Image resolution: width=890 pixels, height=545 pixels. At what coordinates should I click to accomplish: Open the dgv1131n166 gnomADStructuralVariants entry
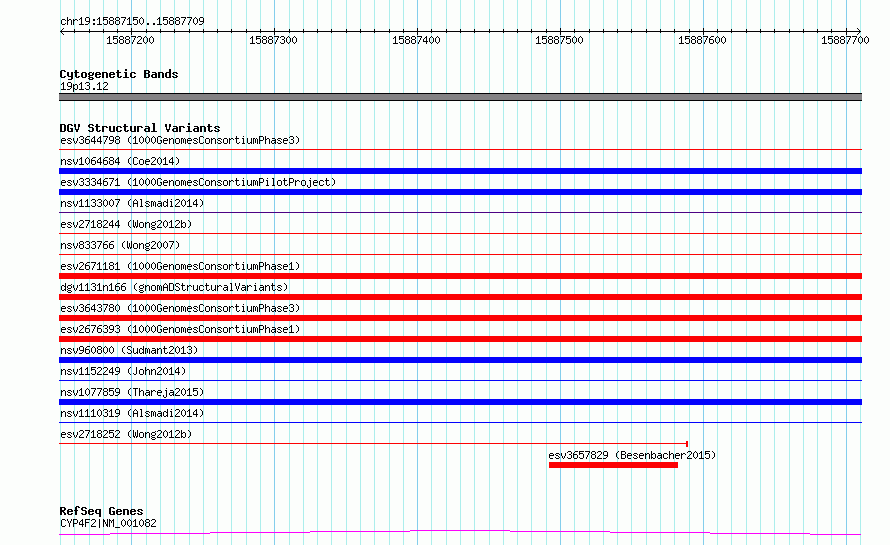pos(174,287)
